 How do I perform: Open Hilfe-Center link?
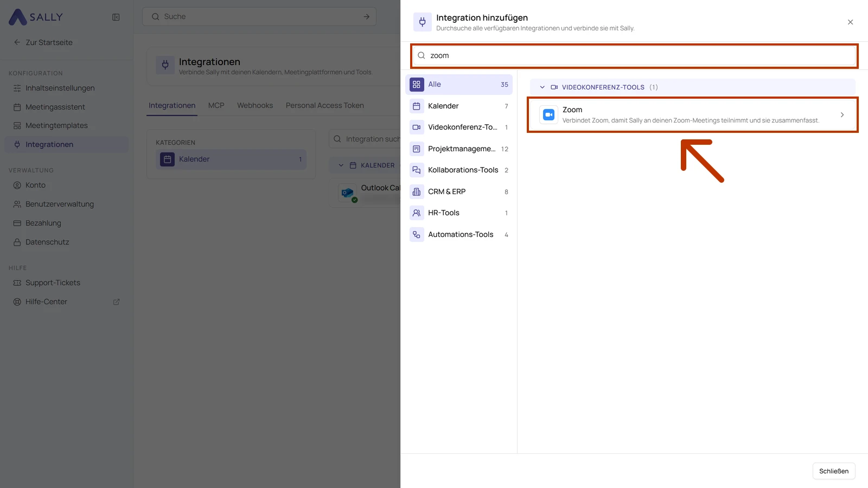point(66,302)
